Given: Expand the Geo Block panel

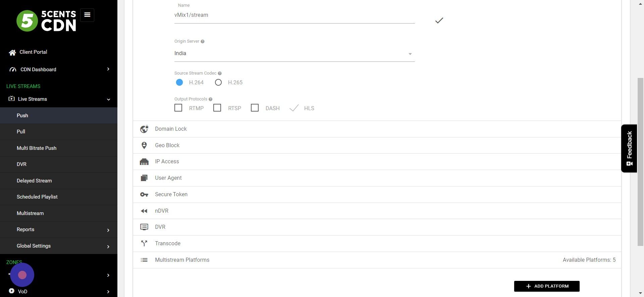Looking at the screenshot, I should [x=377, y=145].
